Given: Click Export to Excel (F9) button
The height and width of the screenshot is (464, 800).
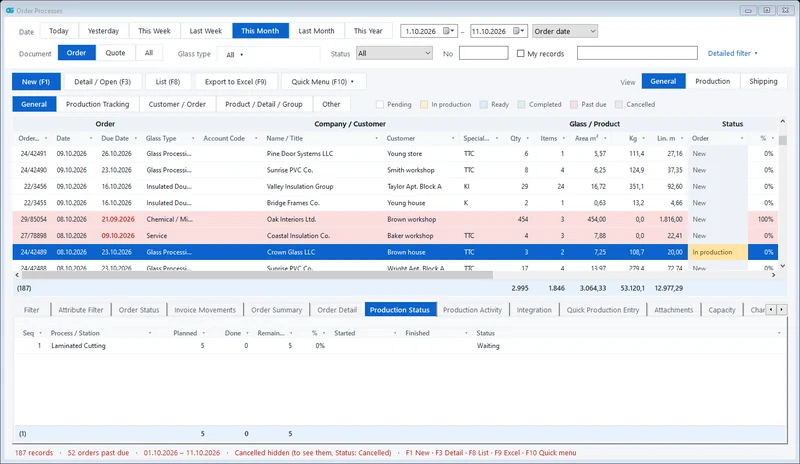Looking at the screenshot, I should point(236,82).
